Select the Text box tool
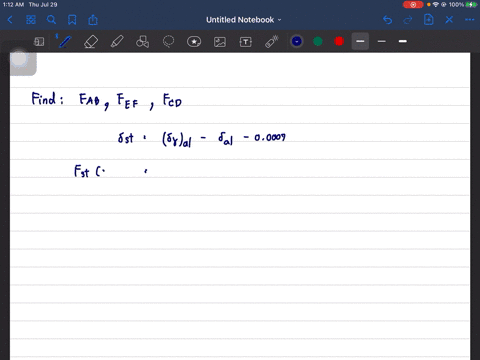This screenshot has height=360, width=480. click(x=246, y=42)
